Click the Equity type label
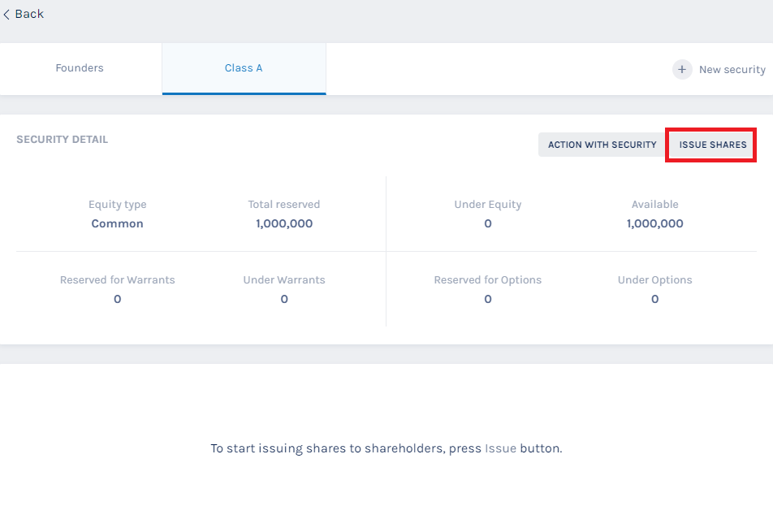This screenshot has height=532, width=773. (117, 205)
